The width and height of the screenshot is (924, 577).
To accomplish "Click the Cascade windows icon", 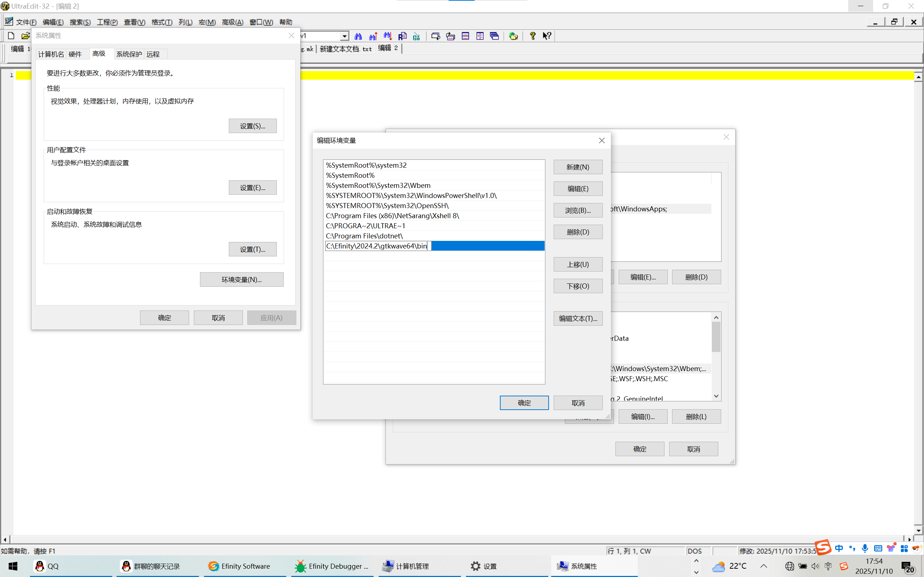I will coord(494,36).
